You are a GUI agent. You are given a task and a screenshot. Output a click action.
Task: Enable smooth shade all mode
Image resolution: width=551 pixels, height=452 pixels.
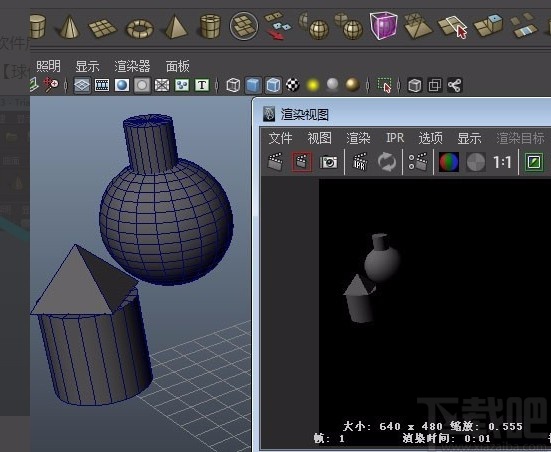[x=253, y=85]
